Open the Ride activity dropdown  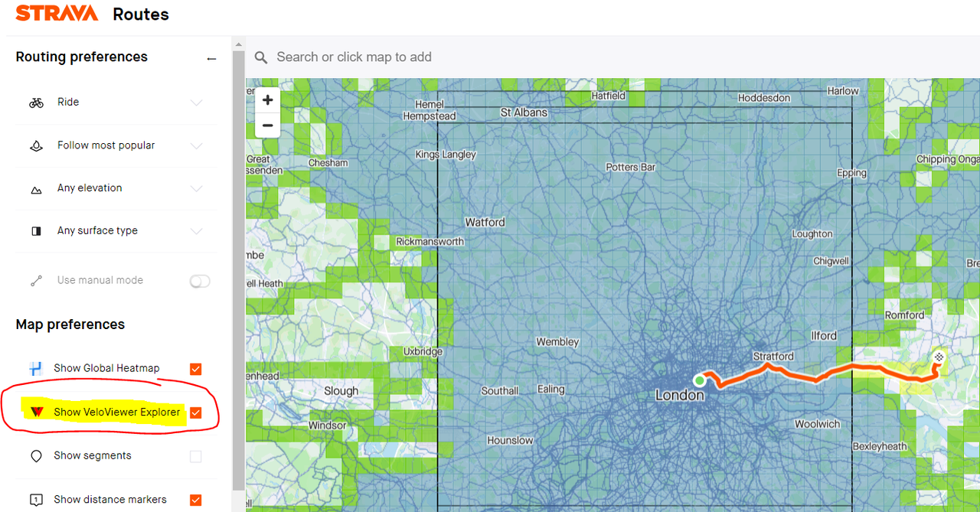tap(196, 103)
